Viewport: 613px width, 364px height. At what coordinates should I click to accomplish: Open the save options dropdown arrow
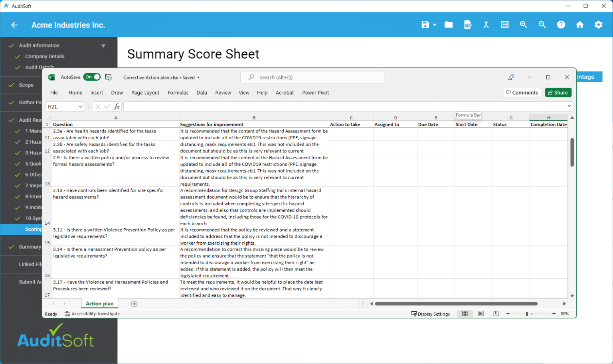pos(435,24)
